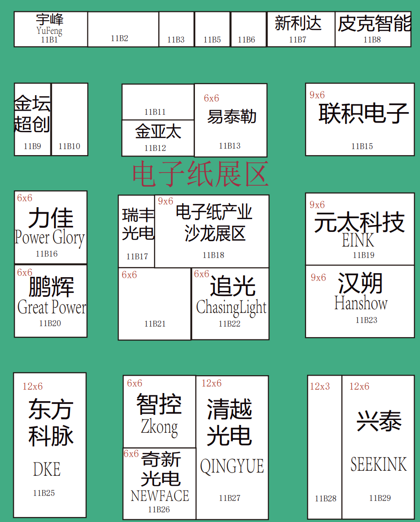
Task: Select the 皮克智能 booth 11B8
Action: coord(373,29)
